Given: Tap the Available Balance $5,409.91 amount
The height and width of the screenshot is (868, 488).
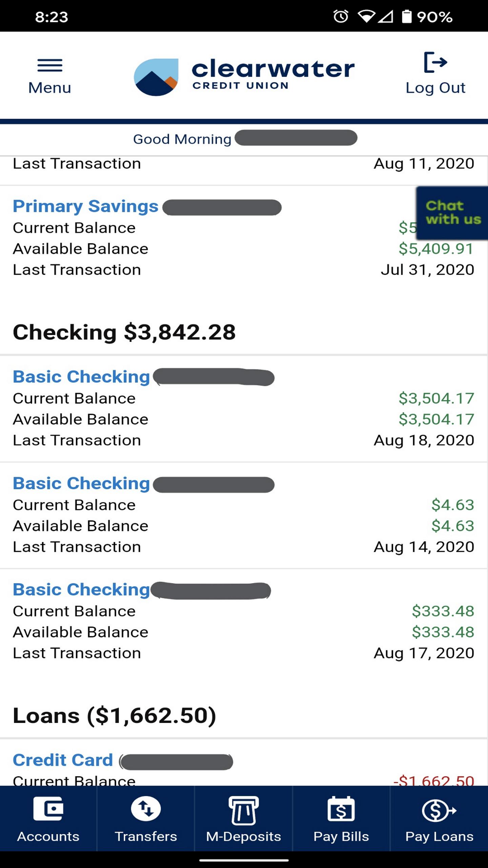Looking at the screenshot, I should 436,249.
